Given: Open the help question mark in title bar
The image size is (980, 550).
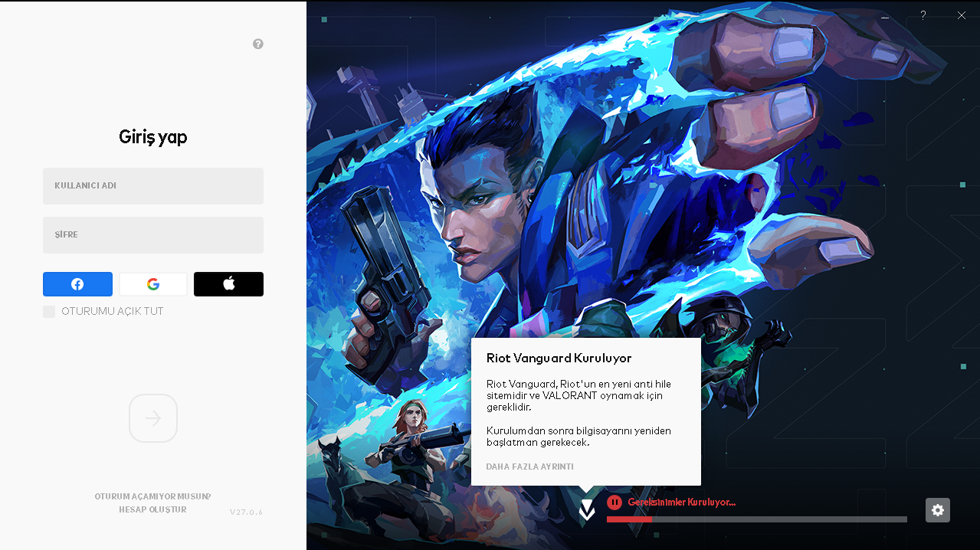Looking at the screenshot, I should (x=923, y=15).
